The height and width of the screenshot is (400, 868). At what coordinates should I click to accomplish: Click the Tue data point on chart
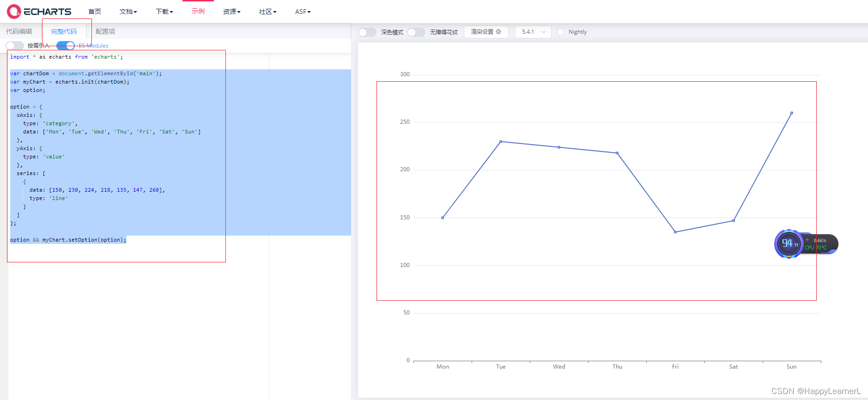point(501,141)
